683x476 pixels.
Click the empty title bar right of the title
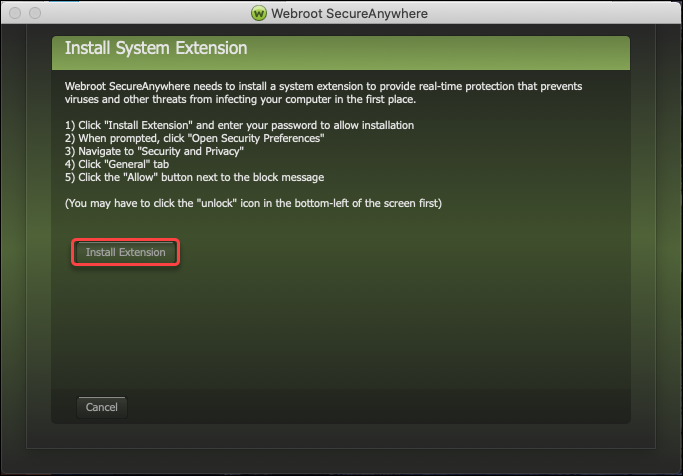tap(560, 13)
